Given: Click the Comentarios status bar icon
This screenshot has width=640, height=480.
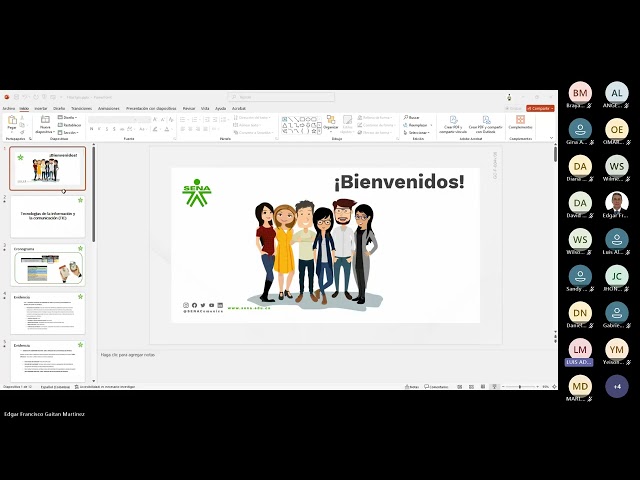Looking at the screenshot, I should coord(436,387).
